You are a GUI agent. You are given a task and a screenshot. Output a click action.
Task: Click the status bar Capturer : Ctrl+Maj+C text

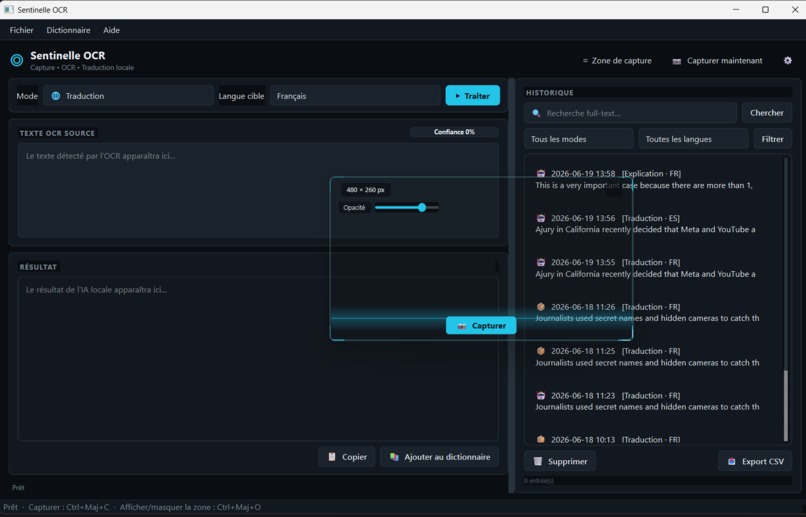(x=68, y=507)
